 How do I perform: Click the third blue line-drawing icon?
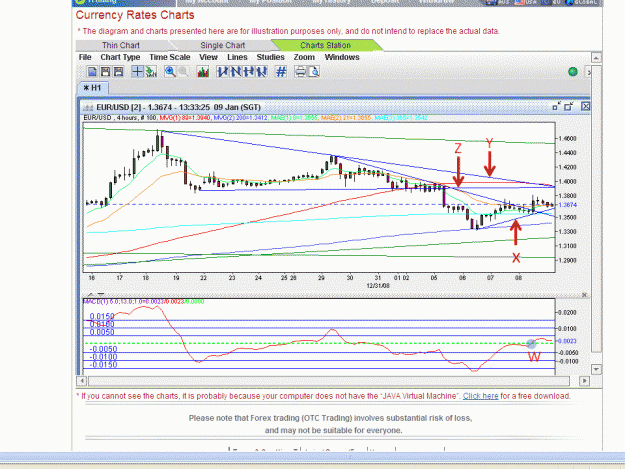pyautogui.click(x=249, y=72)
